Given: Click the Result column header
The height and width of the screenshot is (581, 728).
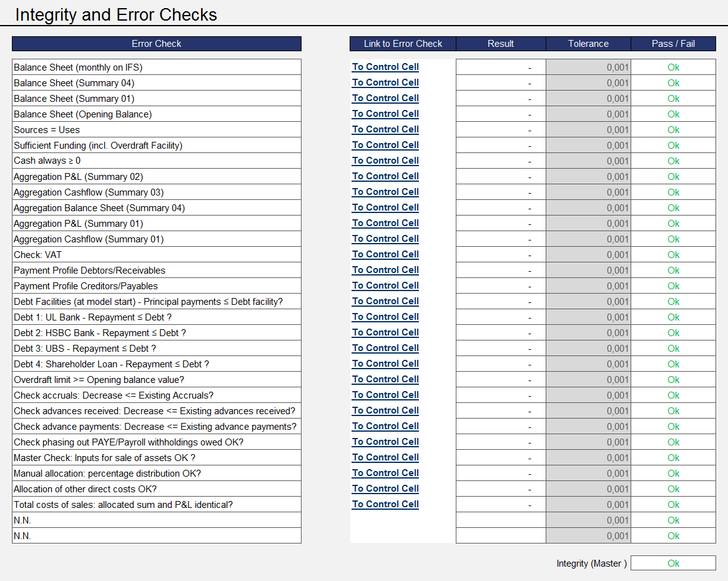Looking at the screenshot, I should pos(500,44).
